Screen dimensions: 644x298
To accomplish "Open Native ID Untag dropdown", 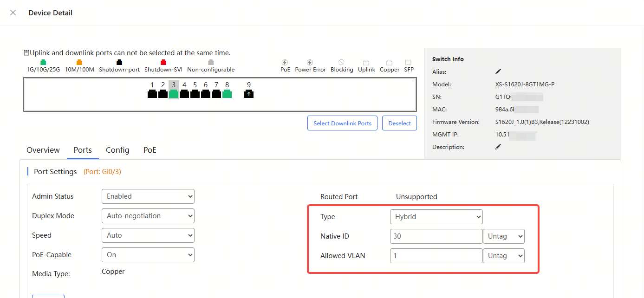I will click(x=503, y=236).
